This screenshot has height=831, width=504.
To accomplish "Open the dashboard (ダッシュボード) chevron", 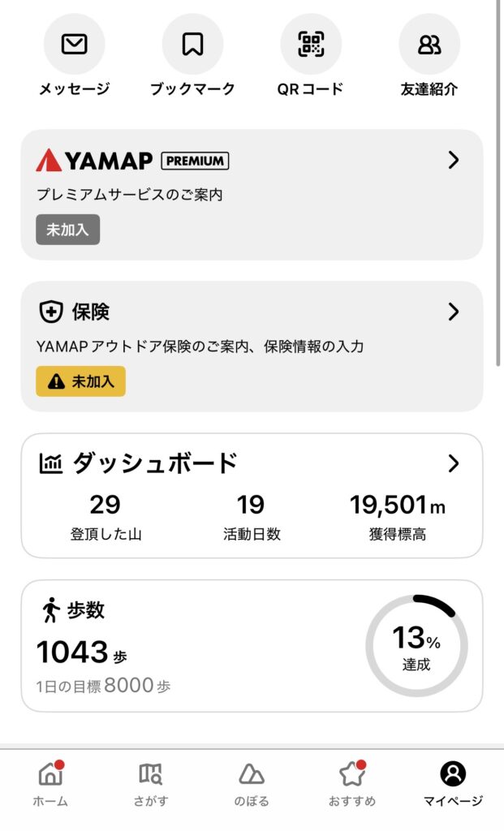I will pos(454,463).
